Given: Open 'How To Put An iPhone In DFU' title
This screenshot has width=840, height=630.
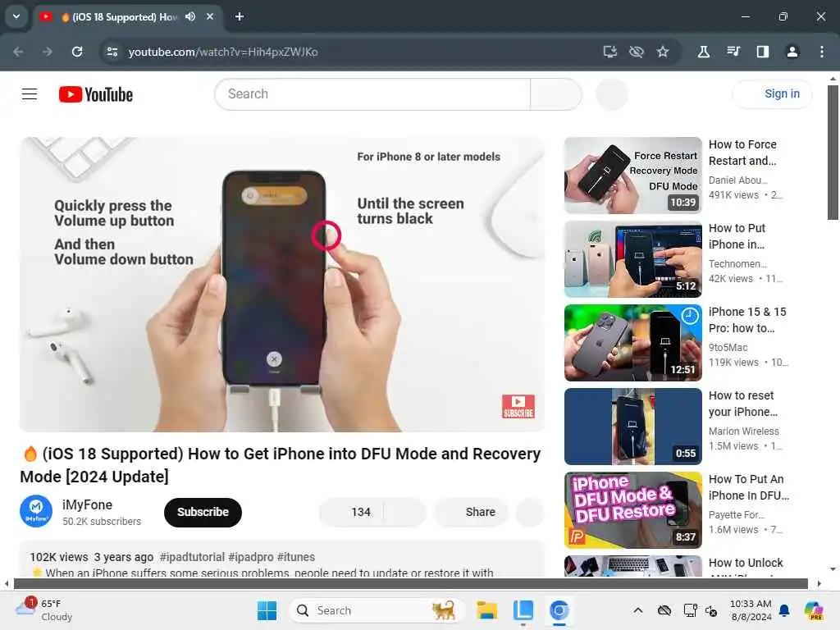Looking at the screenshot, I should pos(748,487).
